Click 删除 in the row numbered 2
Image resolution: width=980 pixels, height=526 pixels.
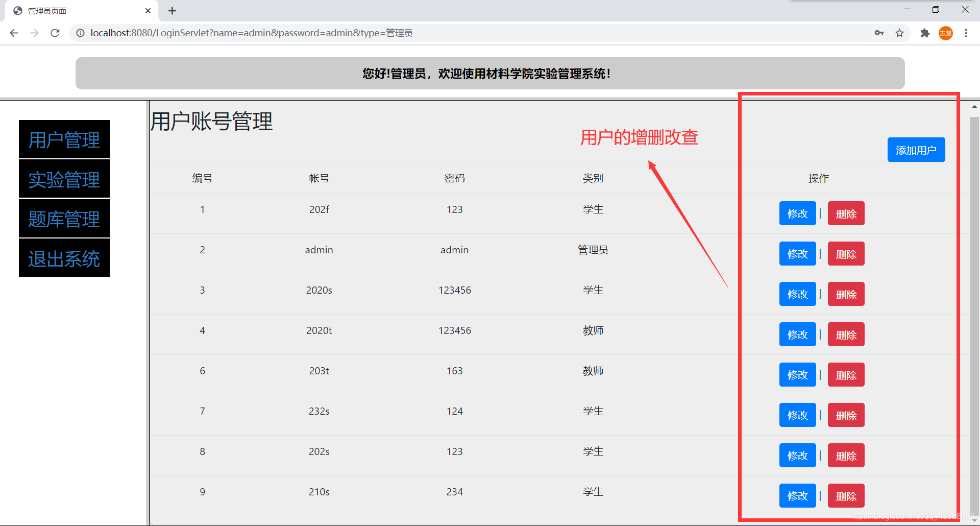846,254
